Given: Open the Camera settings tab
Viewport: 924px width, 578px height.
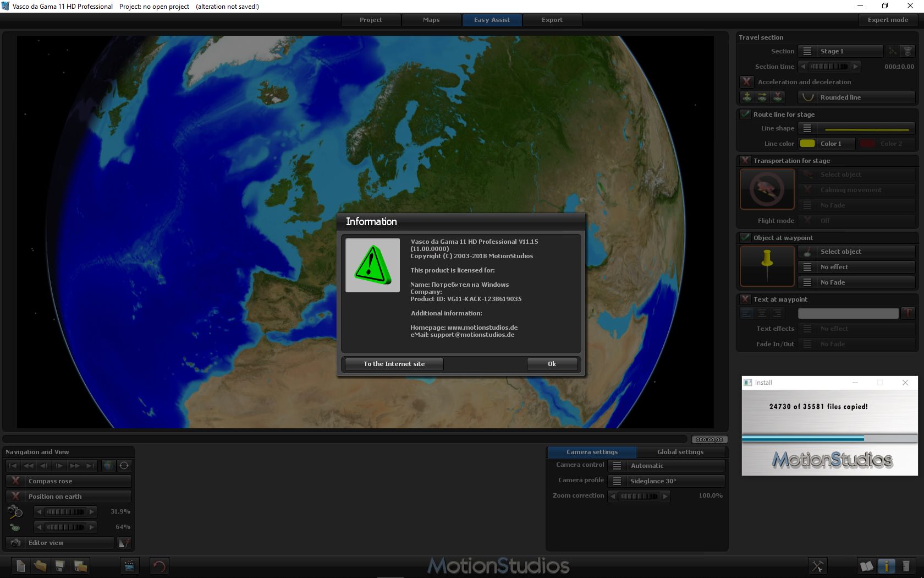Looking at the screenshot, I should [x=592, y=452].
